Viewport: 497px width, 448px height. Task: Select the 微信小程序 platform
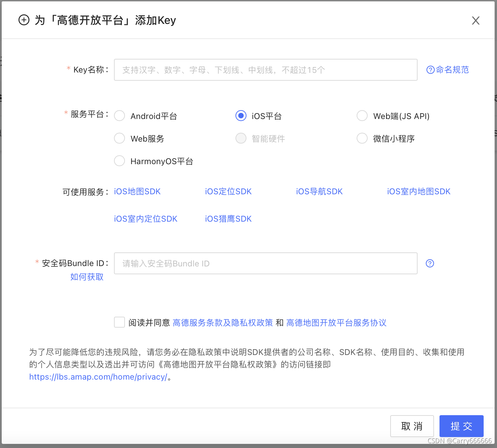pos(362,138)
